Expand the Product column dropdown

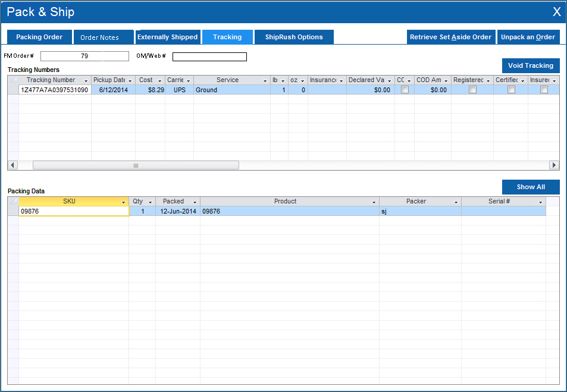pyautogui.click(x=374, y=202)
